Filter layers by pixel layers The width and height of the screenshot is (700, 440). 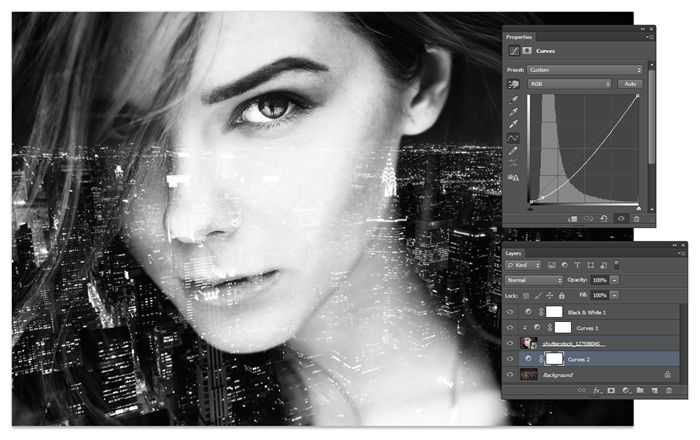point(552,266)
